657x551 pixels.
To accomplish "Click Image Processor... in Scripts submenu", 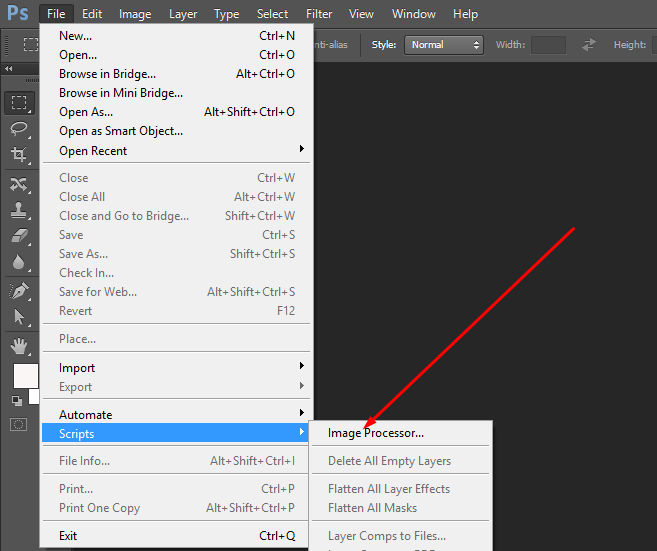I will pos(401,433).
